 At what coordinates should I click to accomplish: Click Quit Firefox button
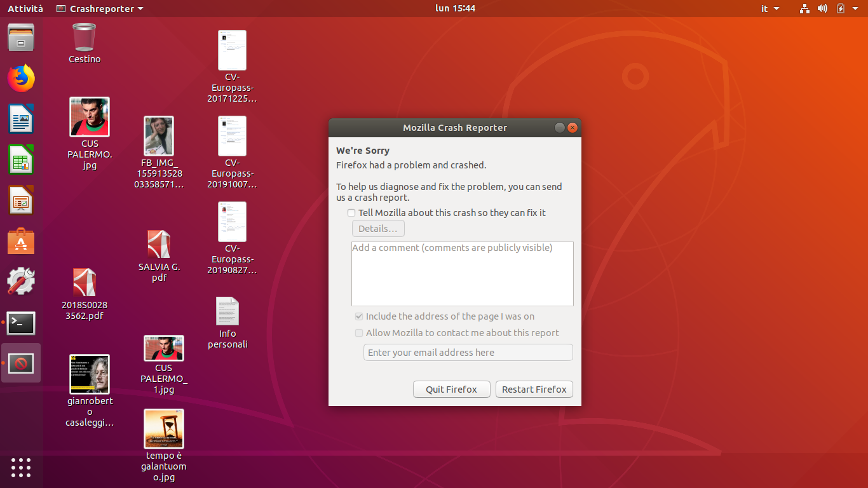(452, 390)
